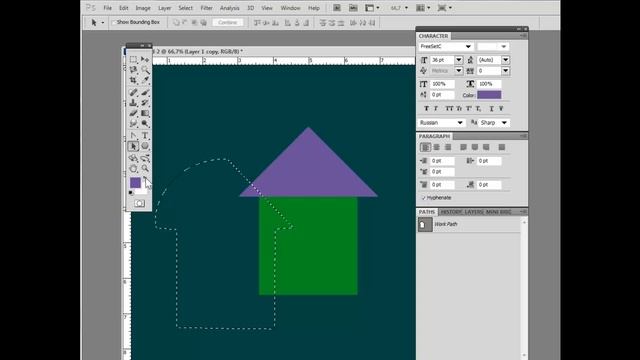Select the Healing Brush tool
Image resolution: width=640 pixels, height=360 pixels.
133,93
